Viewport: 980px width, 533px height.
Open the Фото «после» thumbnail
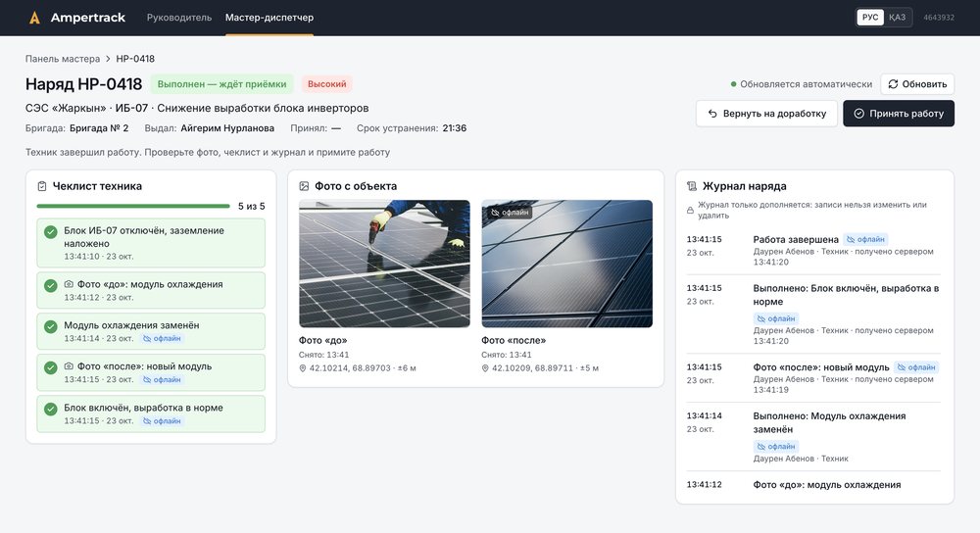pos(566,264)
